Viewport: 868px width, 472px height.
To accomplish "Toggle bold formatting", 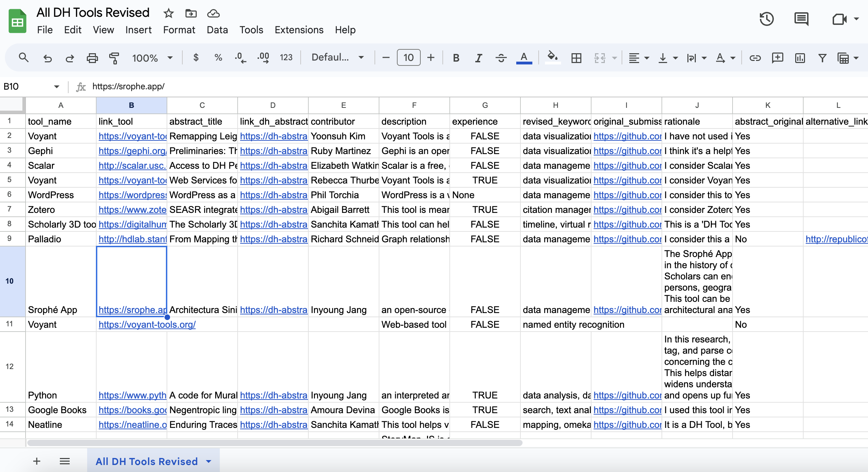I will tap(456, 57).
